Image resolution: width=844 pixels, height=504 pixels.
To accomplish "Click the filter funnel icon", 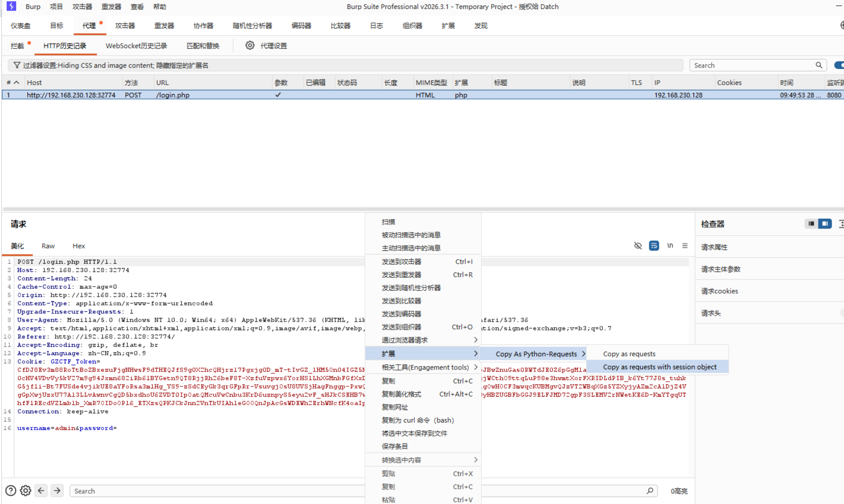I will (17, 65).
